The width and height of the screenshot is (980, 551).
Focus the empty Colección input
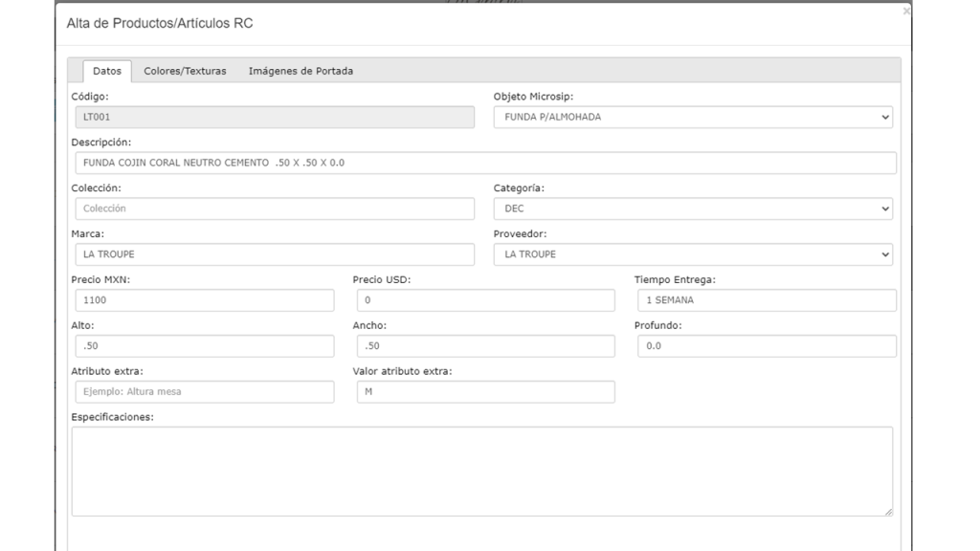point(273,209)
